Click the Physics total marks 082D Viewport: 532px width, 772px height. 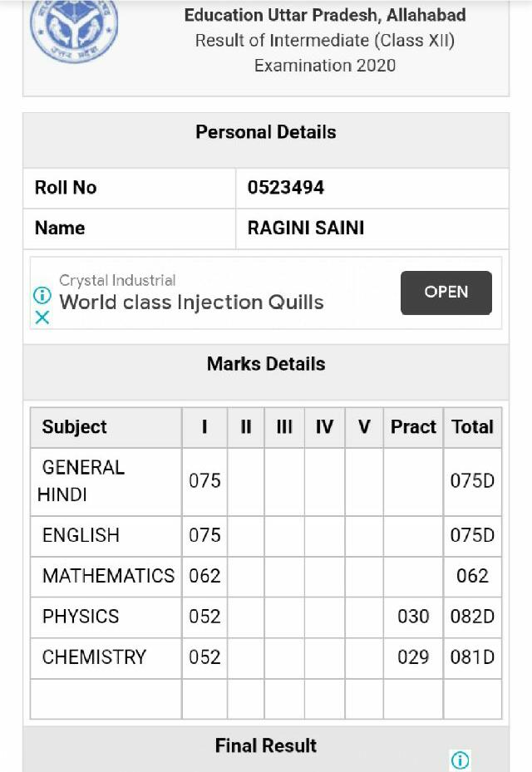coord(472,617)
